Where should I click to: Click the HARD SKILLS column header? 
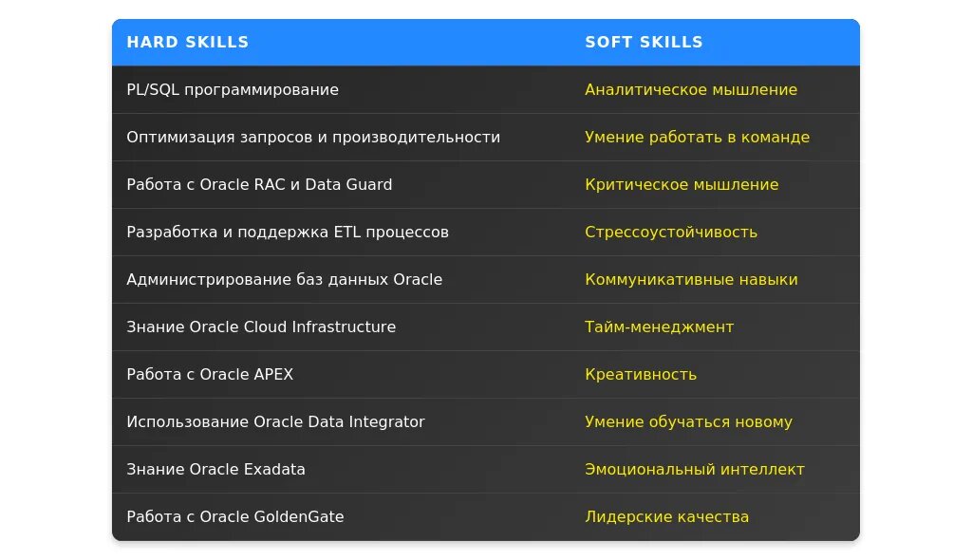point(188,42)
